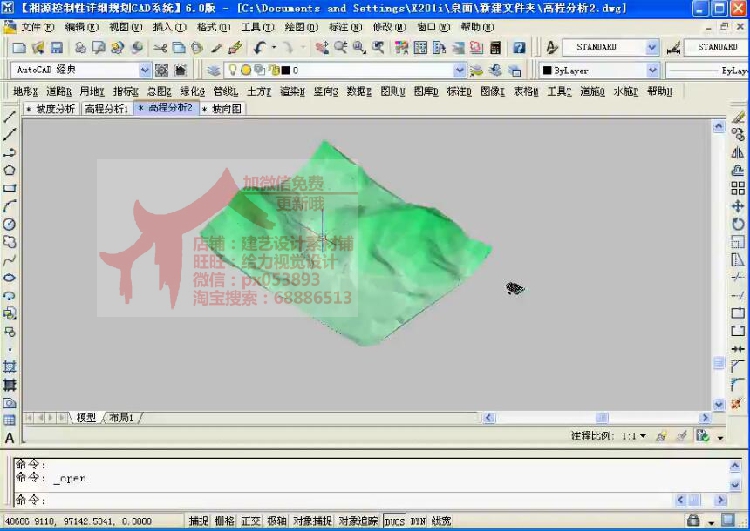
Task: Select the Multiline Text A tool
Action: pos(10,438)
